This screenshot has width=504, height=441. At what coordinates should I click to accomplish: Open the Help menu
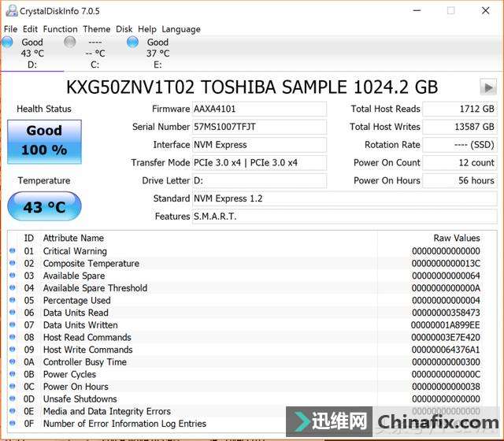[x=147, y=29]
